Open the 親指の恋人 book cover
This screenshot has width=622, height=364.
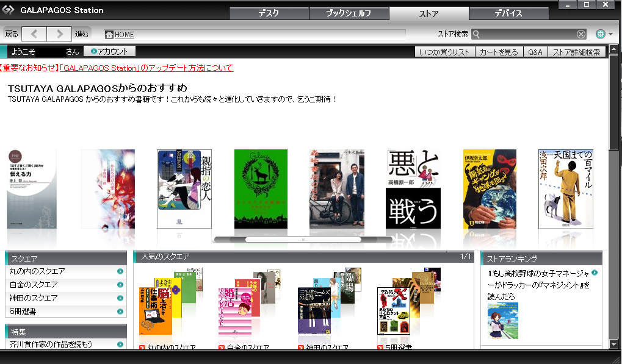click(x=184, y=189)
